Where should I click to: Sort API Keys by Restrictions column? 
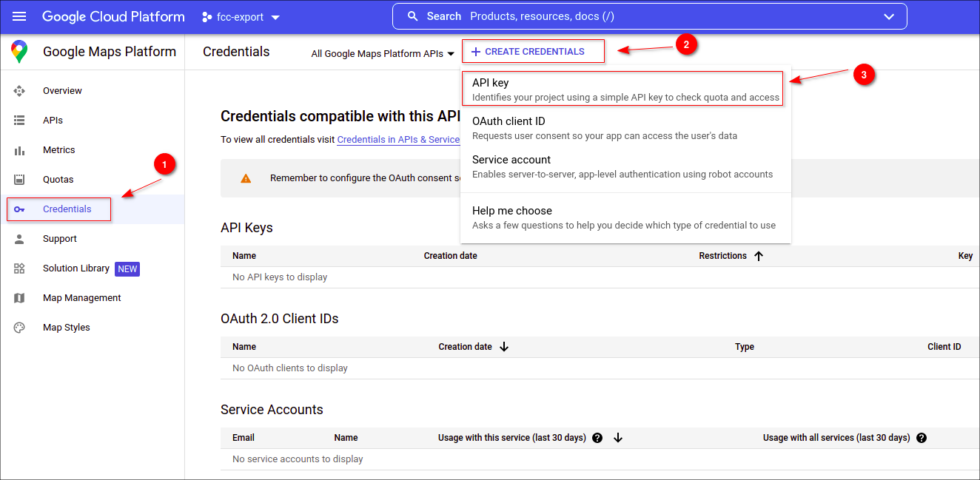tap(722, 256)
